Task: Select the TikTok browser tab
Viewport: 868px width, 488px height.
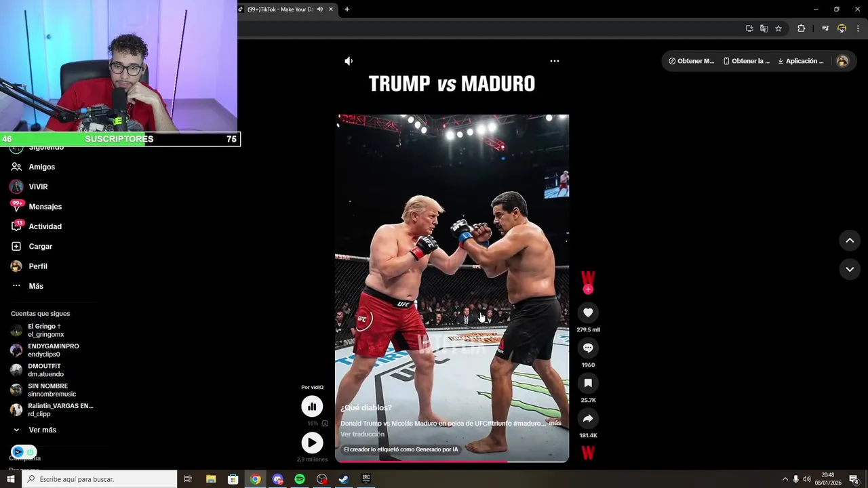Action: 279,9
